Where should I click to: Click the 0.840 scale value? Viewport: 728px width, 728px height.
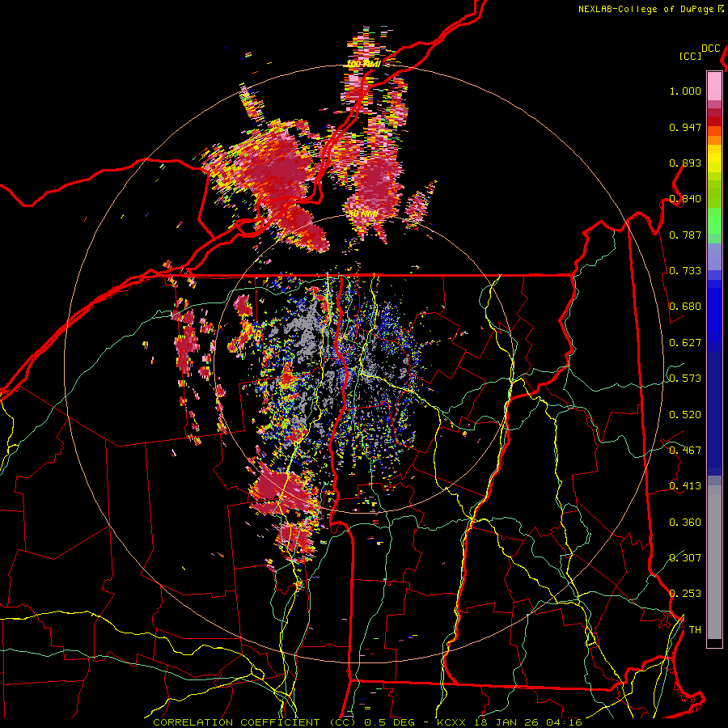(685, 199)
